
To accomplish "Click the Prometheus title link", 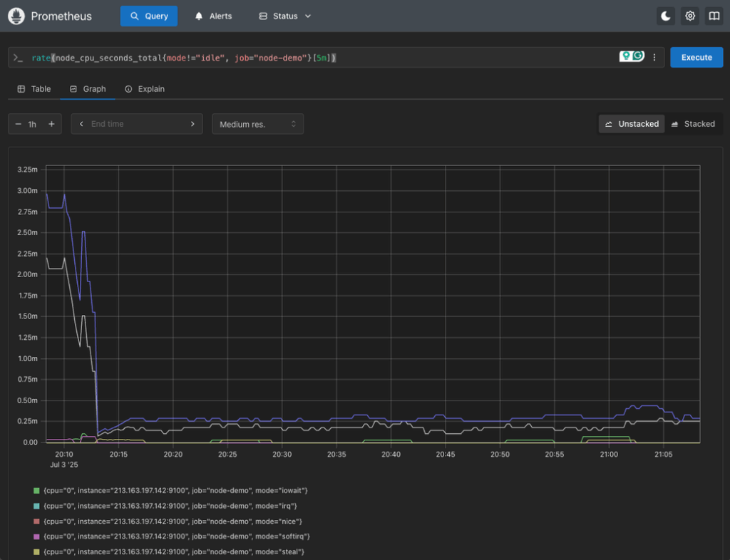I will 61,16.
